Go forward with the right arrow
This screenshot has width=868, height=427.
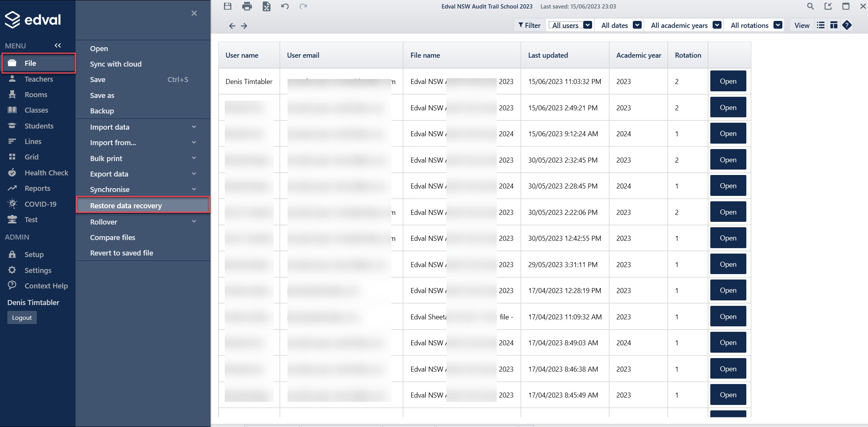pyautogui.click(x=244, y=26)
